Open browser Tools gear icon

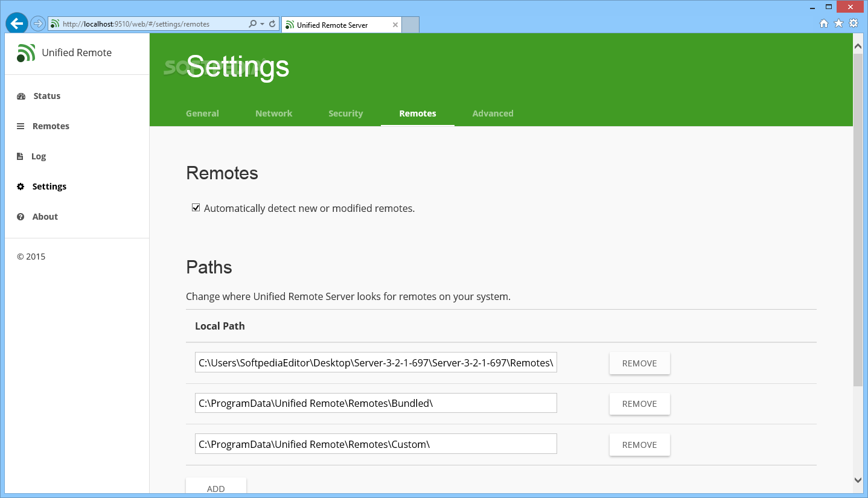(853, 24)
